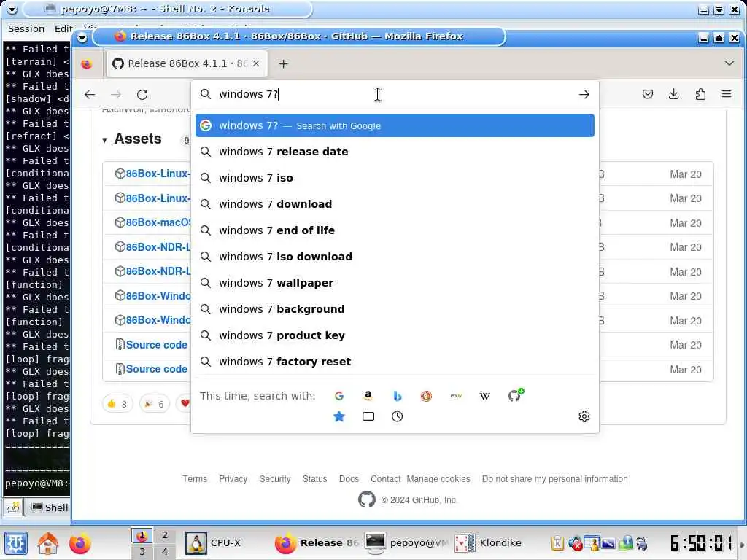Go back using the Firefox back arrow

[90, 94]
